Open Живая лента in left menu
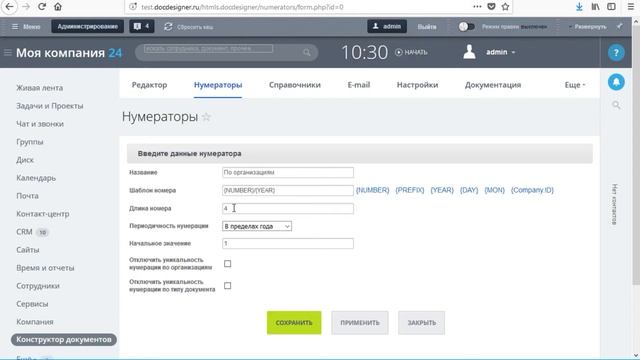 click(x=40, y=88)
